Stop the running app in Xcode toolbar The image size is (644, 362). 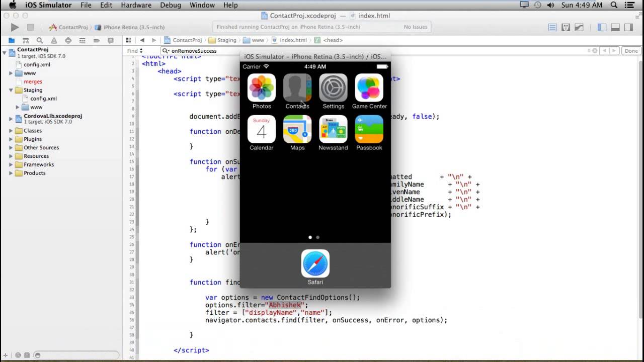point(30,28)
